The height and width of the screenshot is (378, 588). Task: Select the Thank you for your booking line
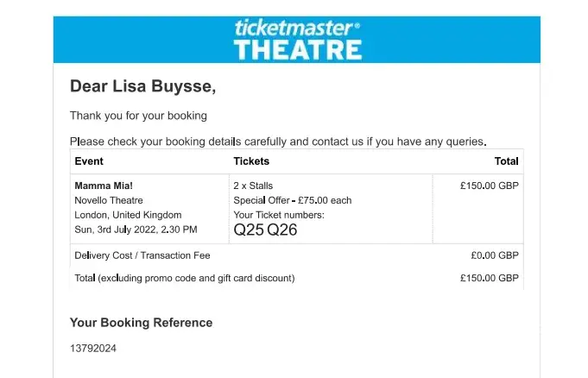coord(138,116)
